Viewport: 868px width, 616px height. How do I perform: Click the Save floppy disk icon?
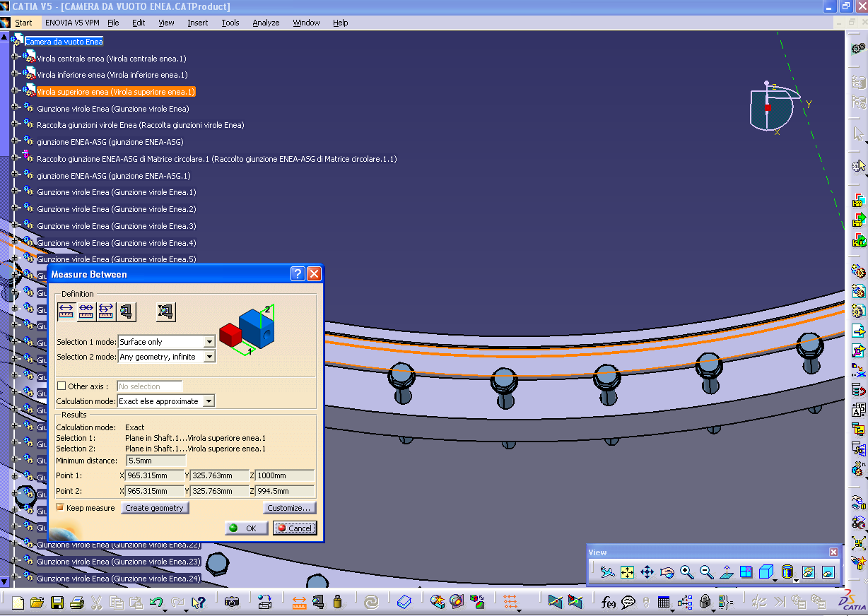point(57,603)
